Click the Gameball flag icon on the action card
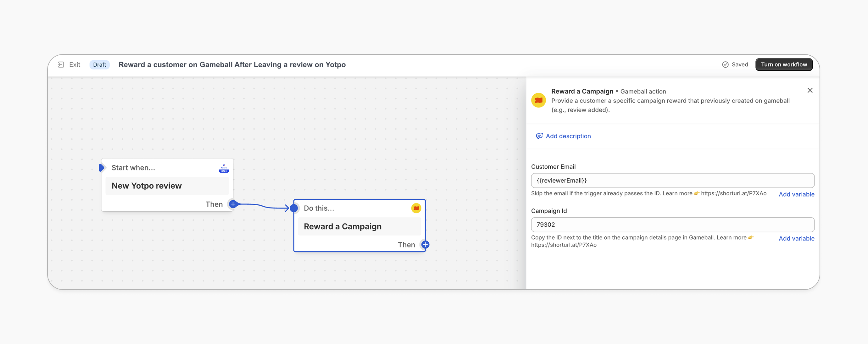Image resolution: width=868 pixels, height=344 pixels. click(x=416, y=208)
